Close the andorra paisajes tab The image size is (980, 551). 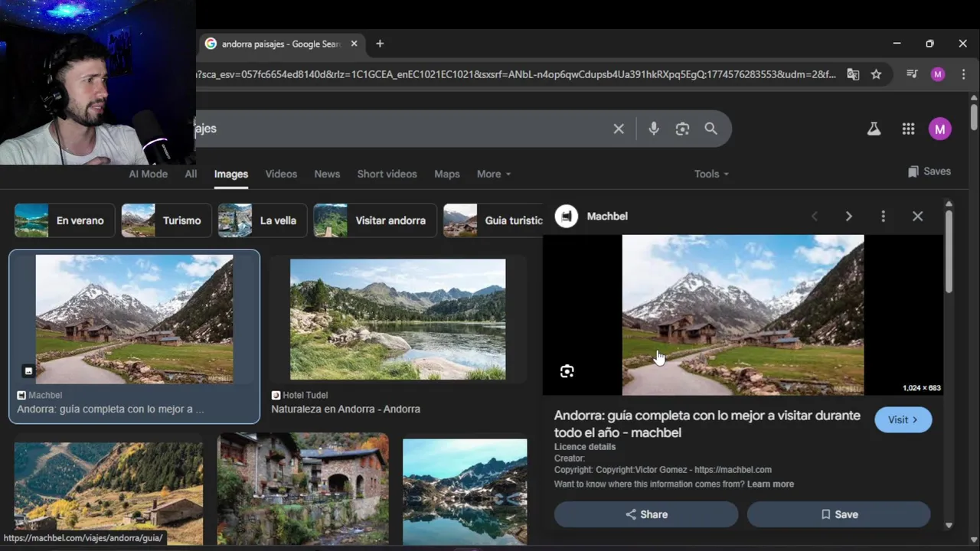click(x=354, y=44)
